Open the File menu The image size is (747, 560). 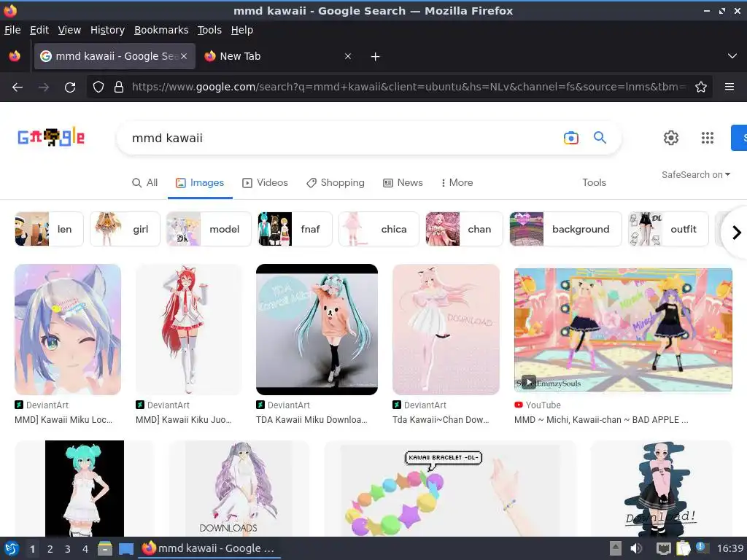point(12,30)
